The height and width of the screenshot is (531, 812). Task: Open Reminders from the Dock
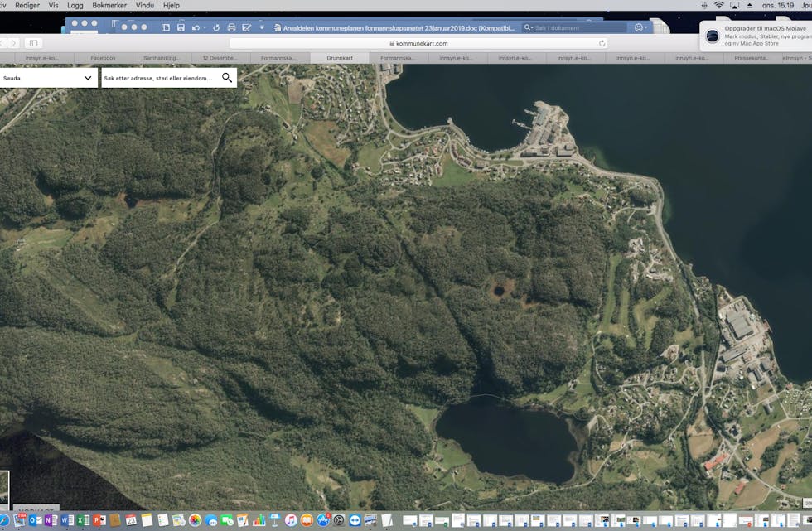pos(163,520)
